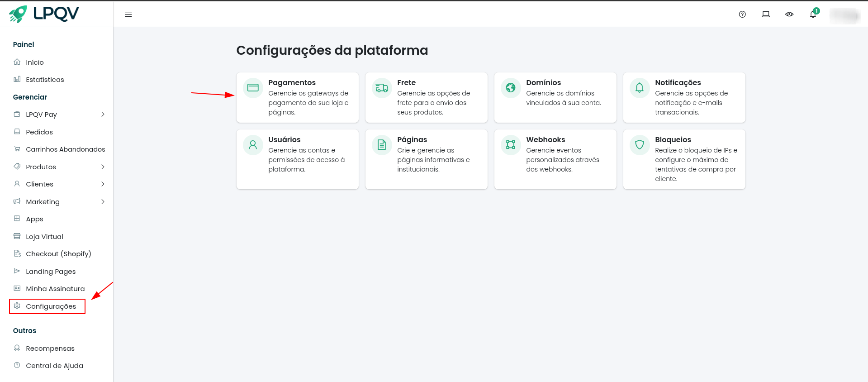This screenshot has width=868, height=382.
Task: Click the credit card Pagamentos icon
Action: coord(253,88)
